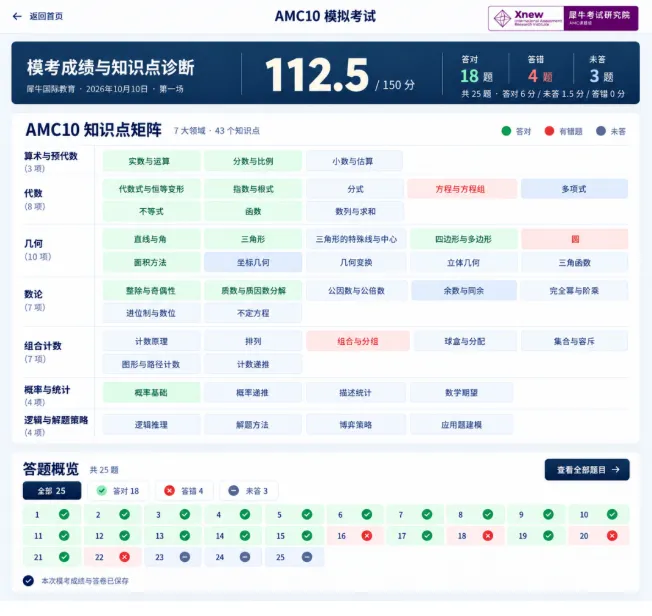The width and height of the screenshot is (652, 616).
Task: Click the Xnew logo badge
Action: click(563, 18)
